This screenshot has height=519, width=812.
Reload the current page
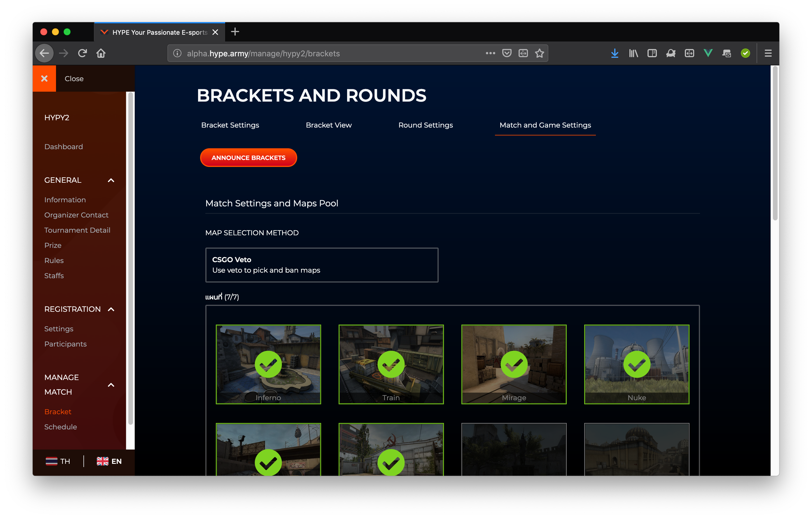click(82, 53)
